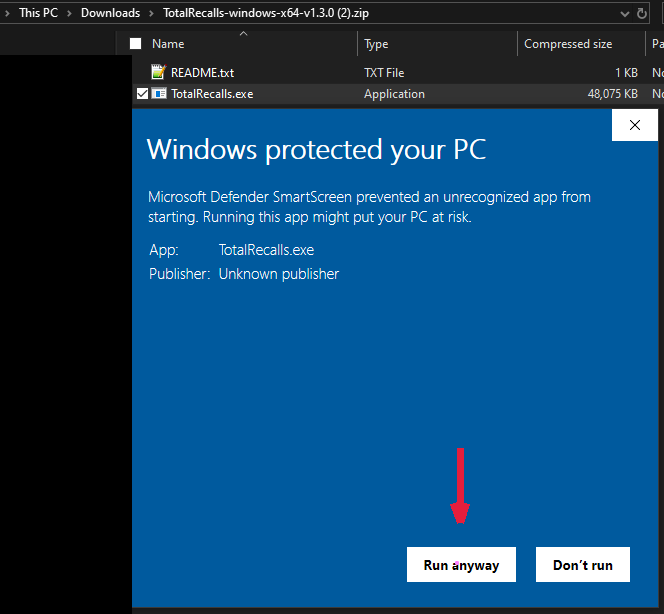The height and width of the screenshot is (614, 664).
Task: Sort by the Compressed size column
Action: pos(568,44)
